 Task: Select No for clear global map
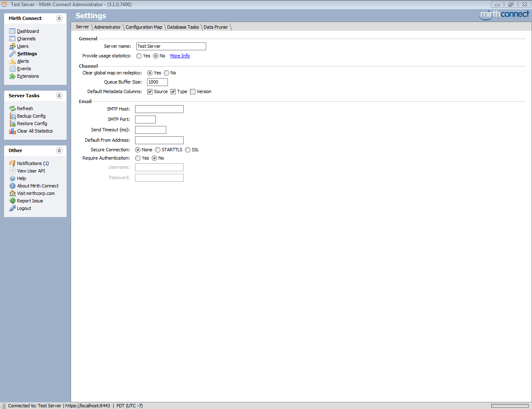coord(166,73)
